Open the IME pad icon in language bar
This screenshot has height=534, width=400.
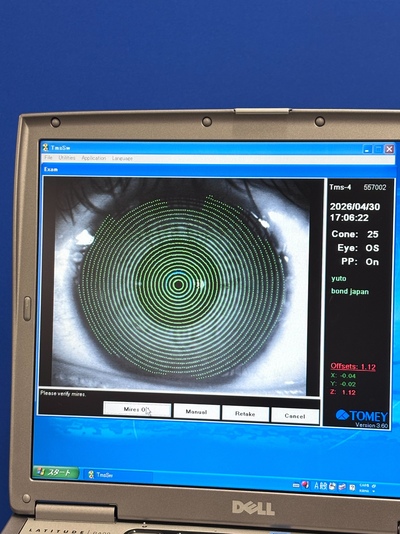[x=332, y=487]
